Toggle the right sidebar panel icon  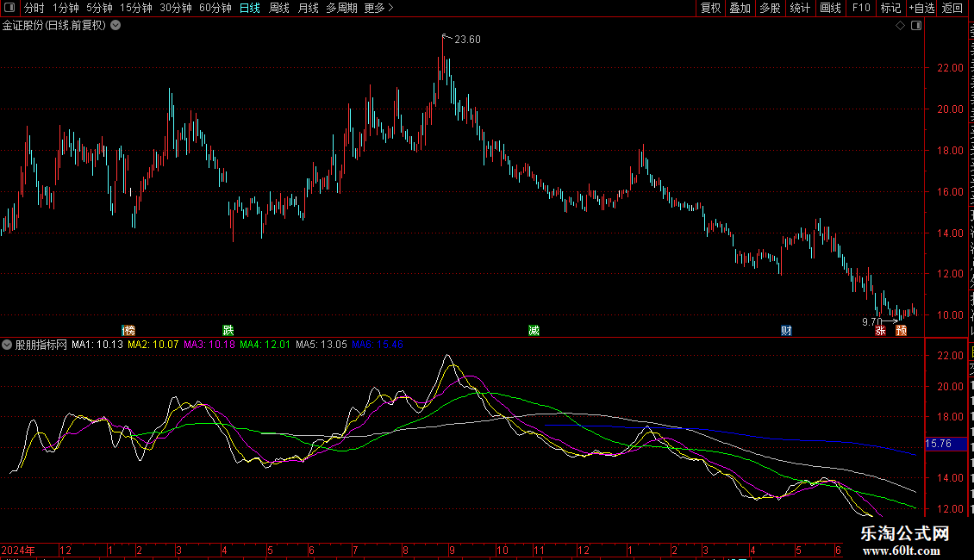click(x=916, y=26)
